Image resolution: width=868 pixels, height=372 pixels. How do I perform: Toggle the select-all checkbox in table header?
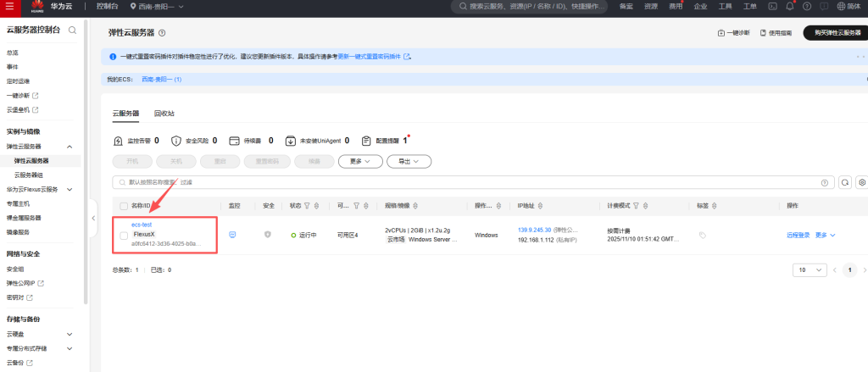[124, 205]
